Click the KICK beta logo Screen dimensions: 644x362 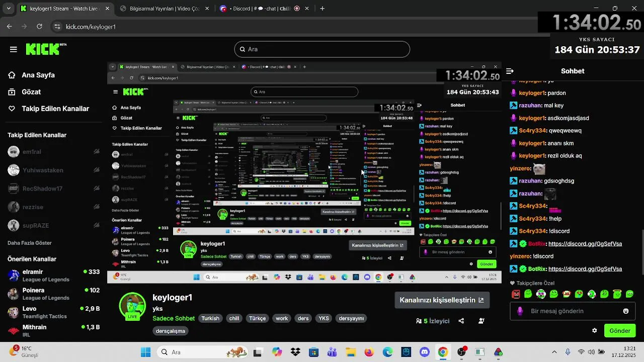coord(46,49)
